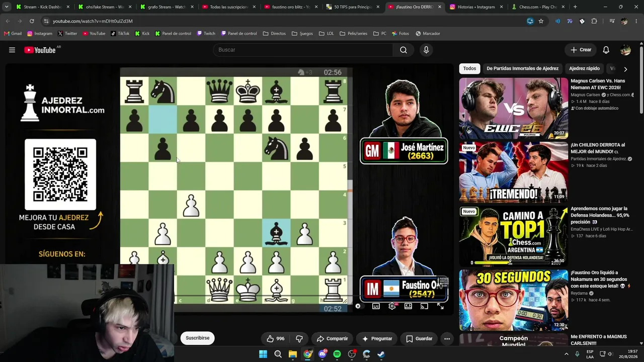Open a new browser tab
This screenshot has width=644, height=362.
(x=575, y=7)
